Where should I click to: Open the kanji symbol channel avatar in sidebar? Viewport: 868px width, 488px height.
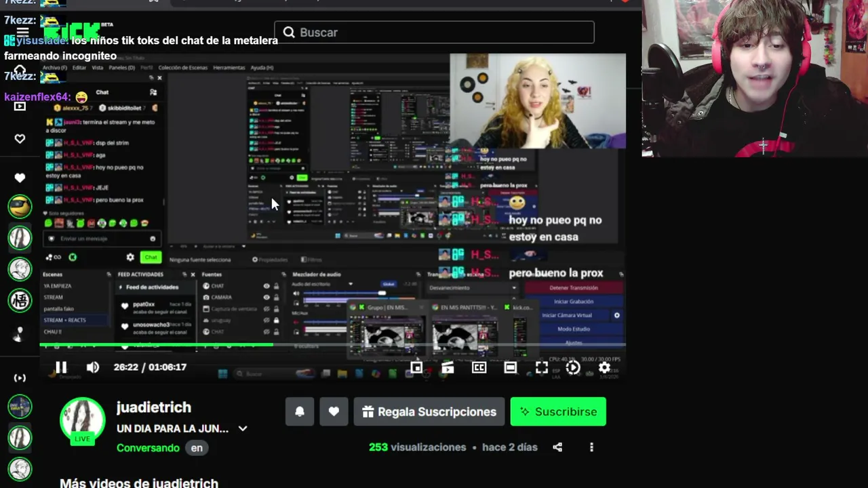[20, 300]
